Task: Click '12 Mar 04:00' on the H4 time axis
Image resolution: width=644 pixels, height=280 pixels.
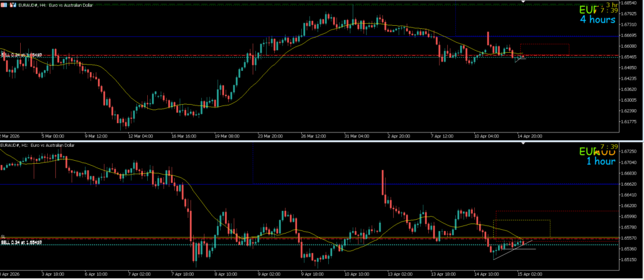Action: click(x=140, y=135)
